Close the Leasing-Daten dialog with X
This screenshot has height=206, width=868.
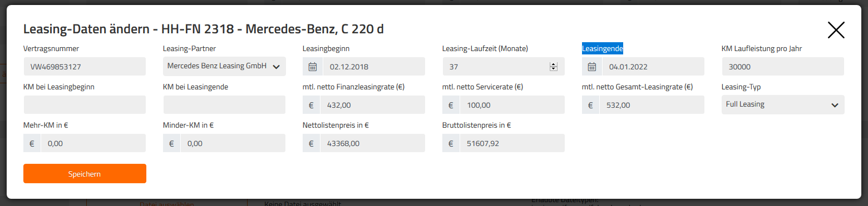[x=836, y=30]
